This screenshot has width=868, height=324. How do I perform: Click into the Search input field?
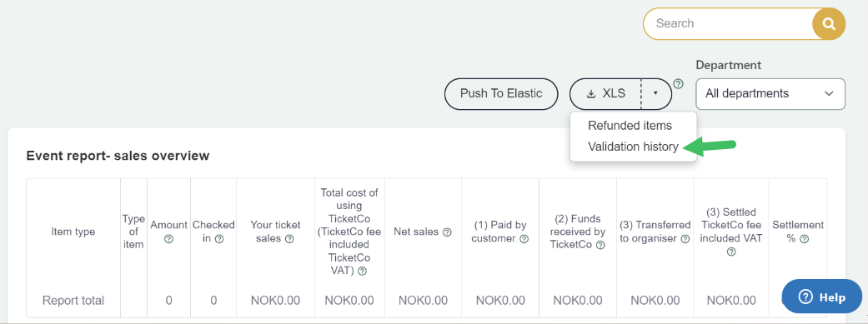tap(728, 24)
